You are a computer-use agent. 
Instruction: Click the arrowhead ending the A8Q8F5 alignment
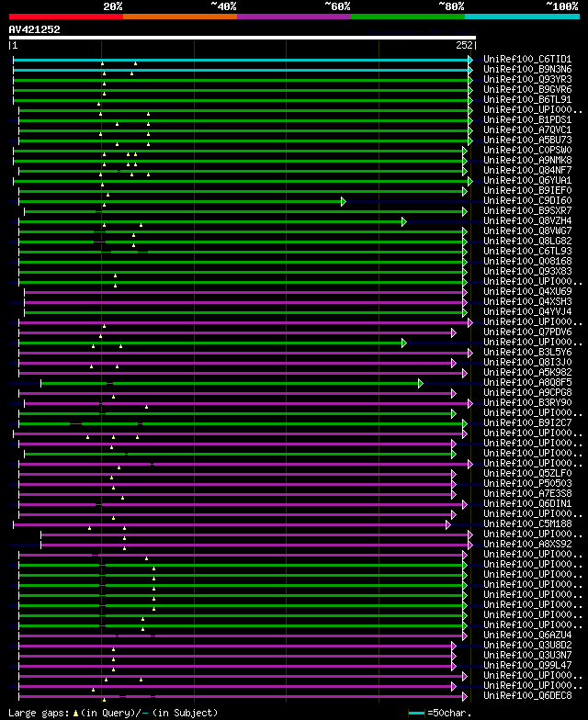tap(421, 384)
